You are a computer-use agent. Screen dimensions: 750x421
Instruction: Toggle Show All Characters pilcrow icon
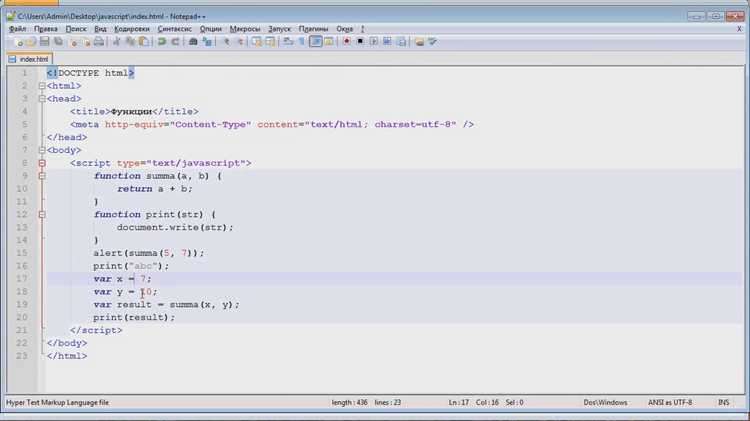[x=301, y=42]
